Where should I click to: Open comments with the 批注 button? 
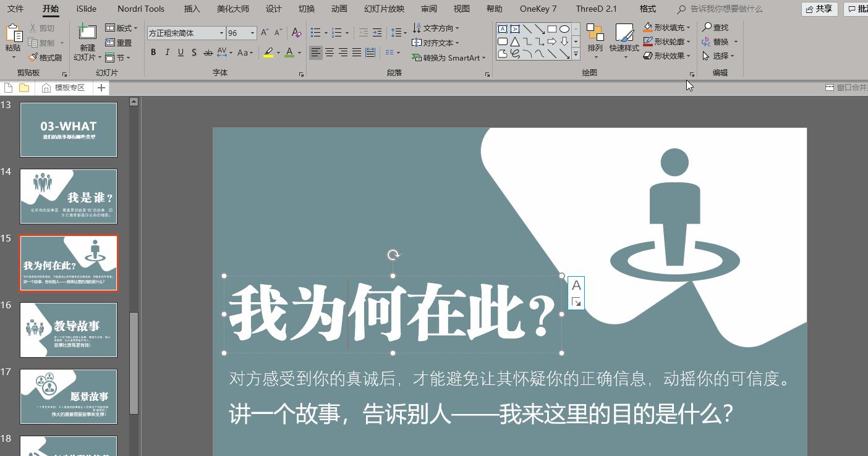[x=859, y=9]
